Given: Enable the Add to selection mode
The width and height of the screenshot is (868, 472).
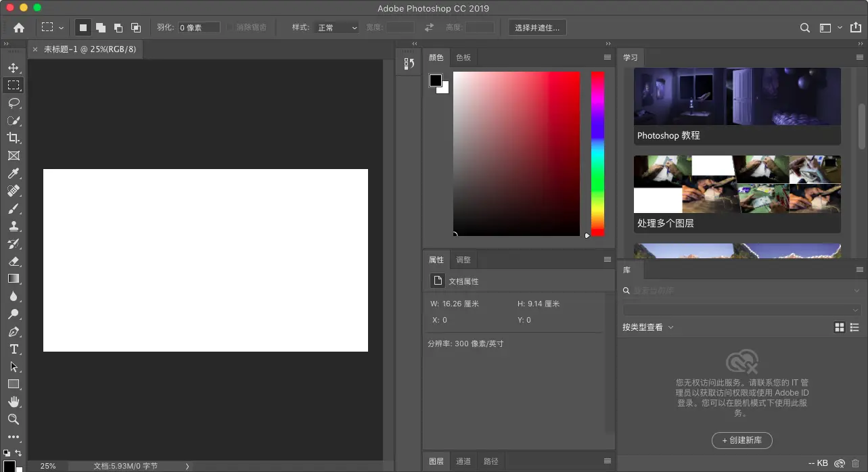Looking at the screenshot, I should [101, 27].
